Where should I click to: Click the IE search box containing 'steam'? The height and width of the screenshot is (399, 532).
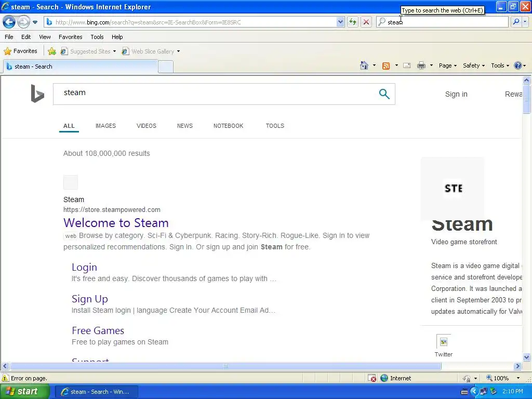click(x=442, y=22)
